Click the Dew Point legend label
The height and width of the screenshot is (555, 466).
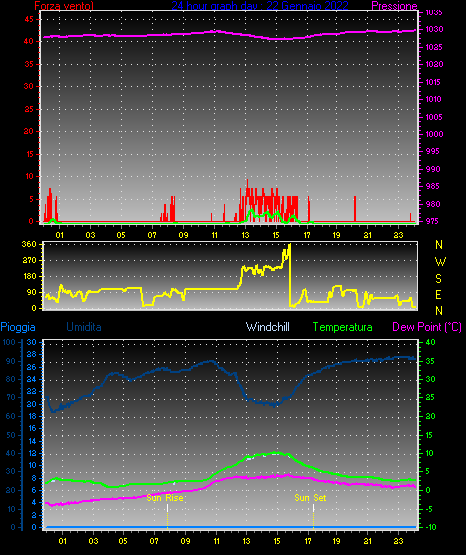(427, 327)
